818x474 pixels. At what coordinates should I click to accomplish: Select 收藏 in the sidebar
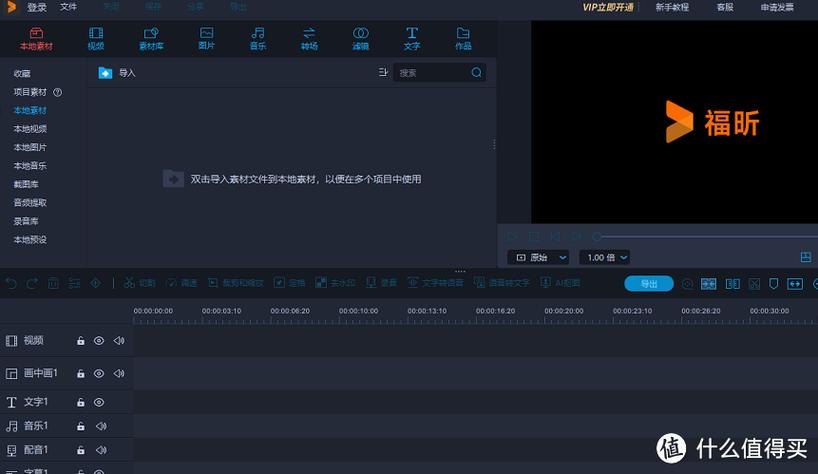click(x=22, y=74)
